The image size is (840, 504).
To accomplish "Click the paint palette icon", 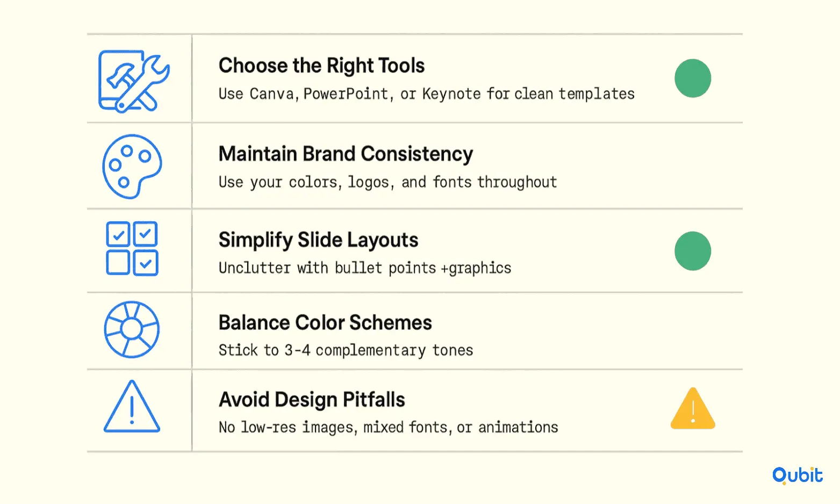I will 132,166.
